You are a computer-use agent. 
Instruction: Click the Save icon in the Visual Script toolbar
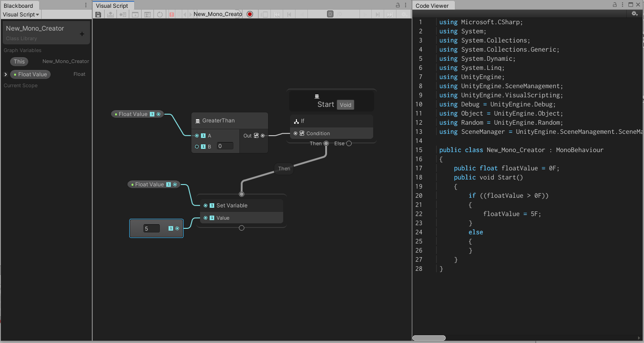(98, 14)
